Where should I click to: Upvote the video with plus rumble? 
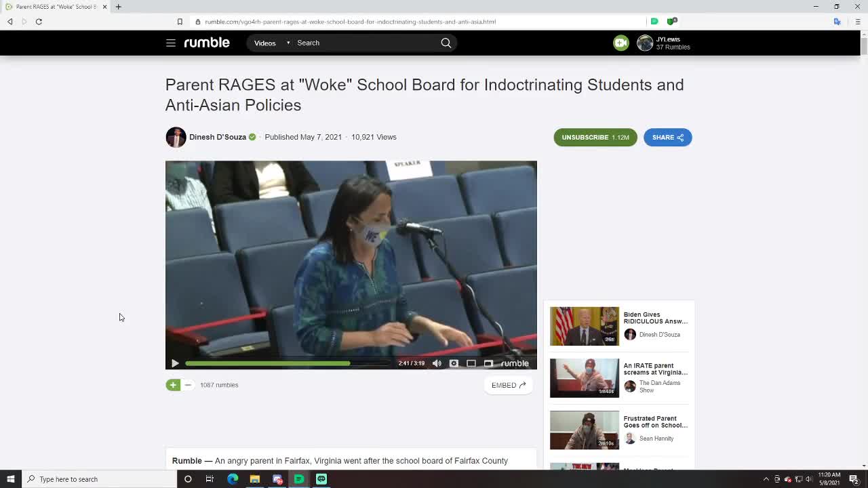coord(173,385)
